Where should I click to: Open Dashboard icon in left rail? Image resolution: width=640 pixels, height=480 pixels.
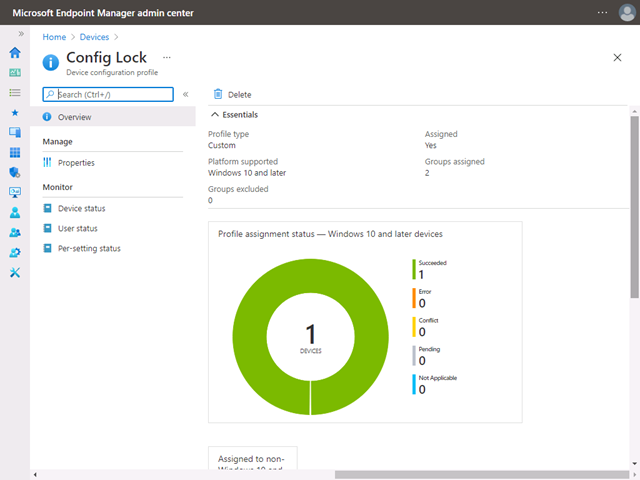click(15, 73)
